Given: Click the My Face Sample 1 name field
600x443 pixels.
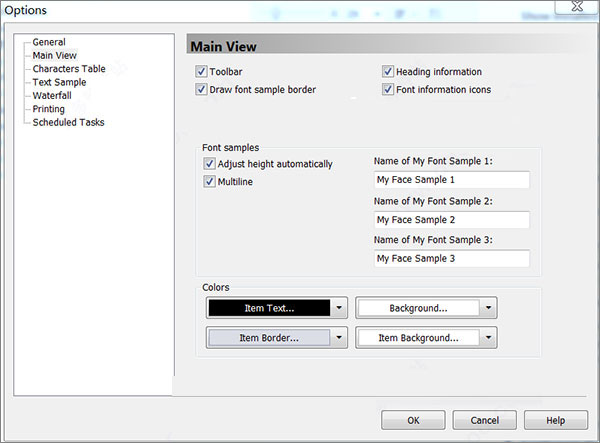Looking at the screenshot, I should (x=452, y=180).
